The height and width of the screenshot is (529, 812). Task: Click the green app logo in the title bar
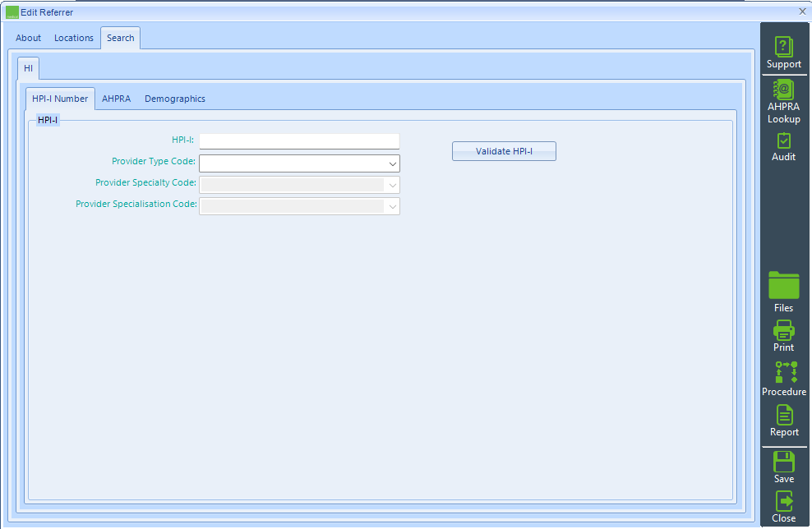(12, 11)
